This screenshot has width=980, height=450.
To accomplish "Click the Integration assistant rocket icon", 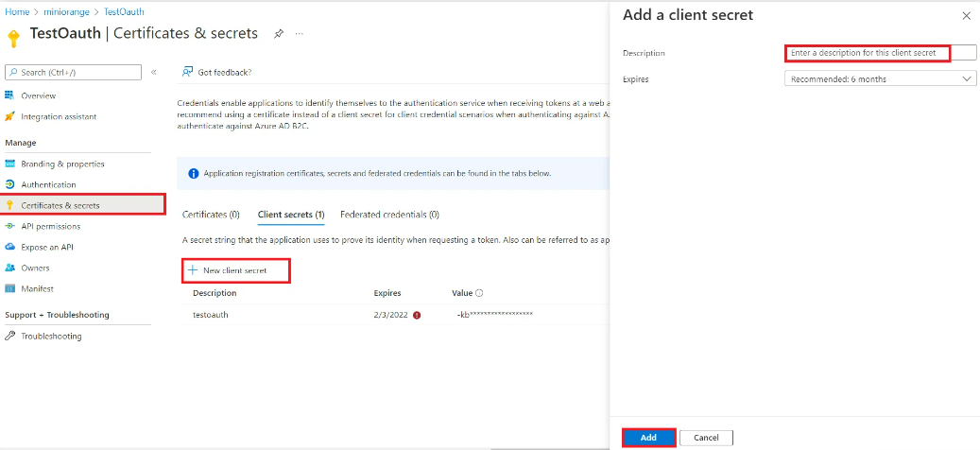I will click(9, 117).
